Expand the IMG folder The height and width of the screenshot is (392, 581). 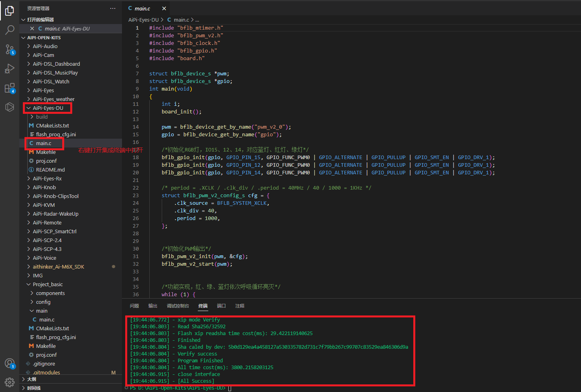tap(71, 275)
